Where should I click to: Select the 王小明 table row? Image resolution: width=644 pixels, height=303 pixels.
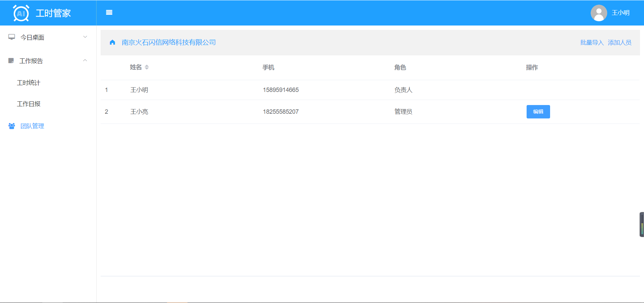139,90
